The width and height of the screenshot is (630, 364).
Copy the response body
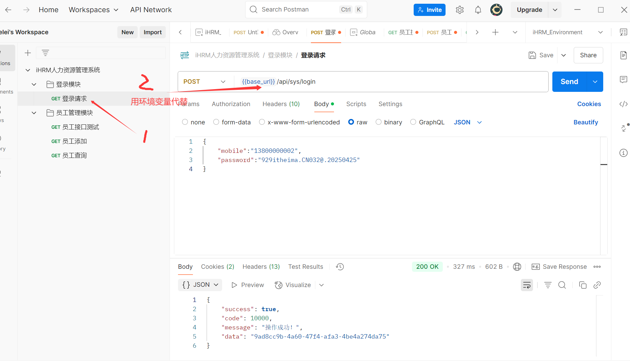583,285
